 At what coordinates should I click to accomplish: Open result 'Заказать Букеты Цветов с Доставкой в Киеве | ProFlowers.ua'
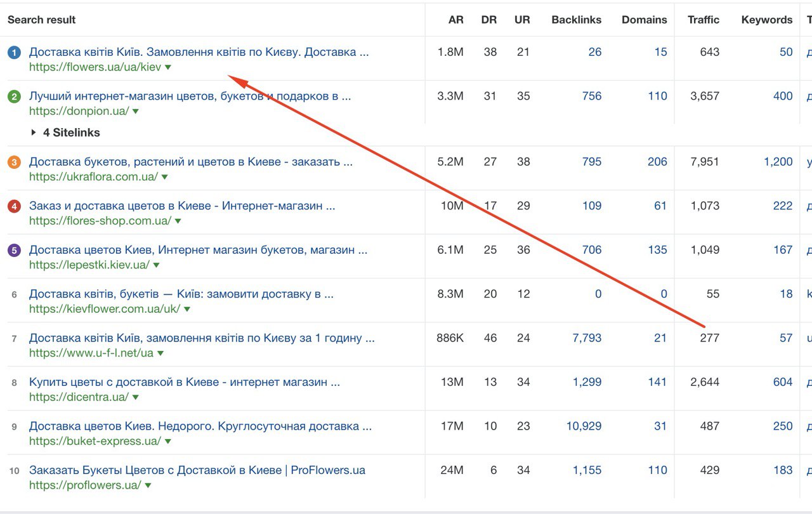[x=197, y=470]
